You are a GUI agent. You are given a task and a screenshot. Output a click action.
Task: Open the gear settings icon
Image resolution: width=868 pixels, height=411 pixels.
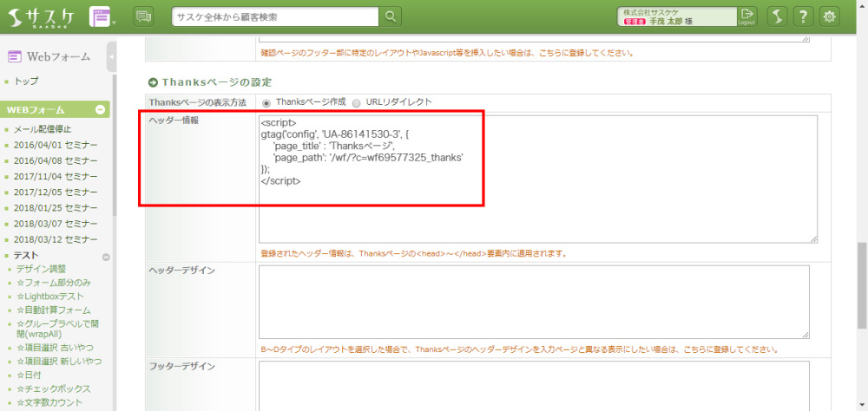(830, 16)
